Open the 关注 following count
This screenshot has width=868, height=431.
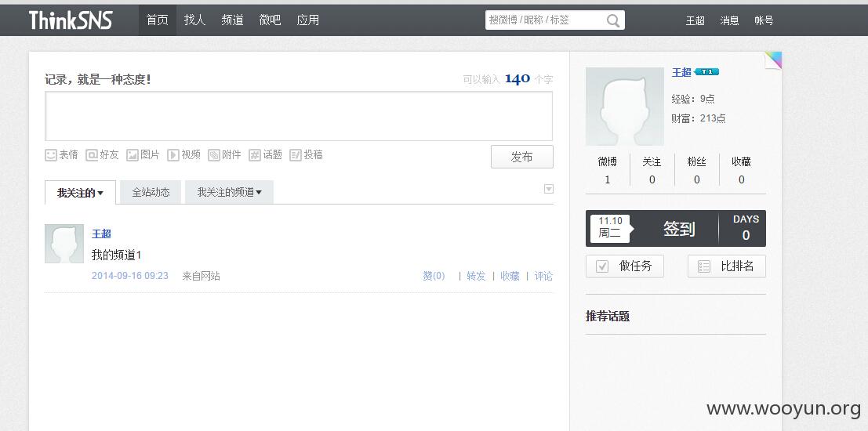[652, 170]
